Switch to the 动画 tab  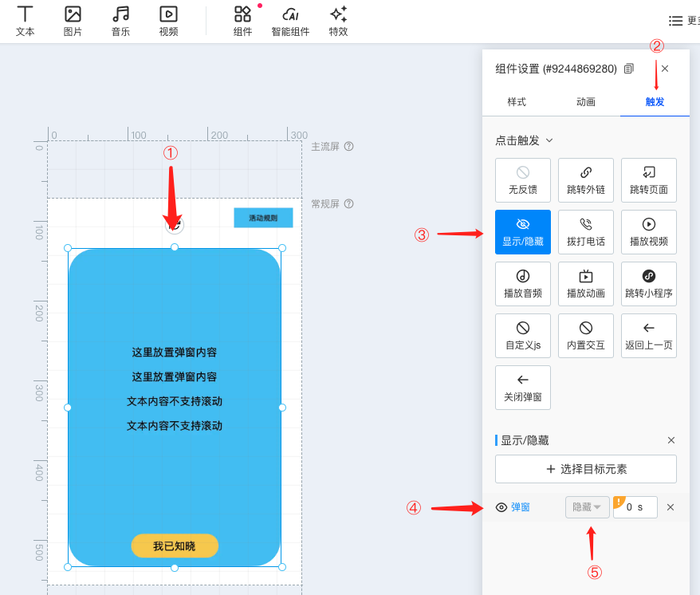coord(585,102)
